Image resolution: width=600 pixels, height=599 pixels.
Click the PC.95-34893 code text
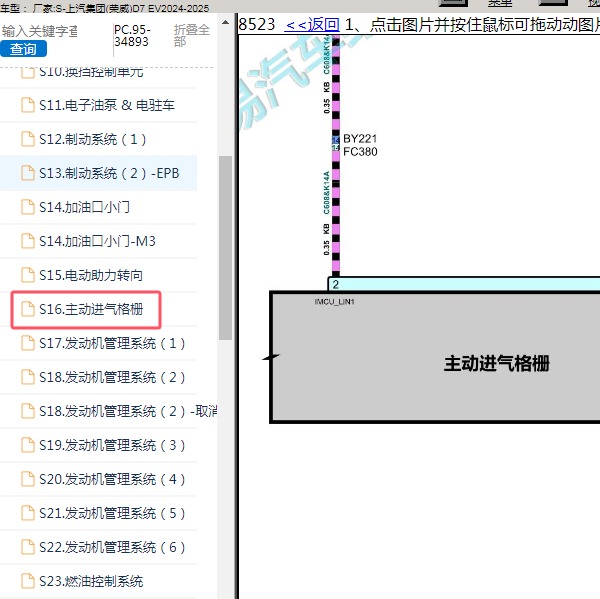132,35
